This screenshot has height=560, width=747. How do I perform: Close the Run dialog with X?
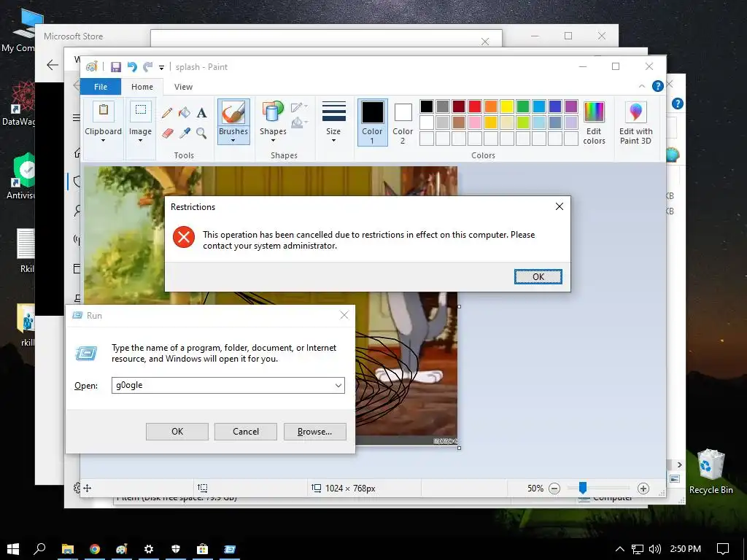pyautogui.click(x=344, y=315)
